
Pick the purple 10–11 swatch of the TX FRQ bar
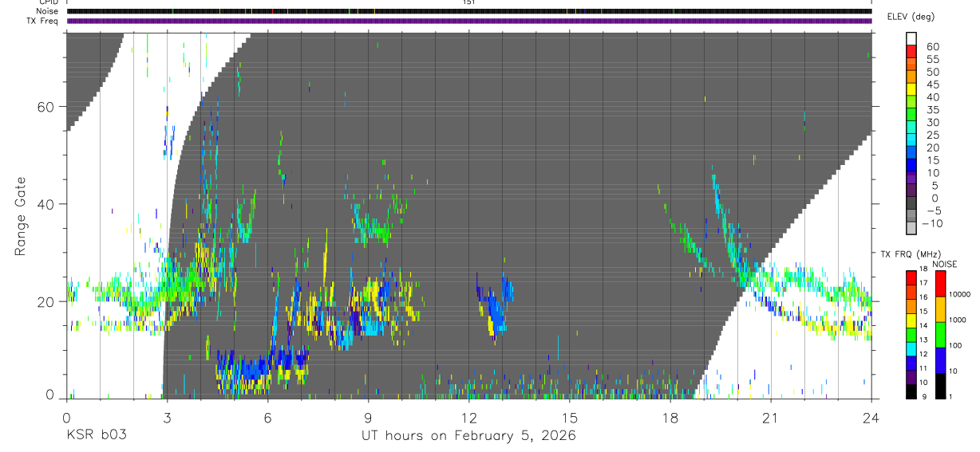pyautogui.click(x=911, y=376)
